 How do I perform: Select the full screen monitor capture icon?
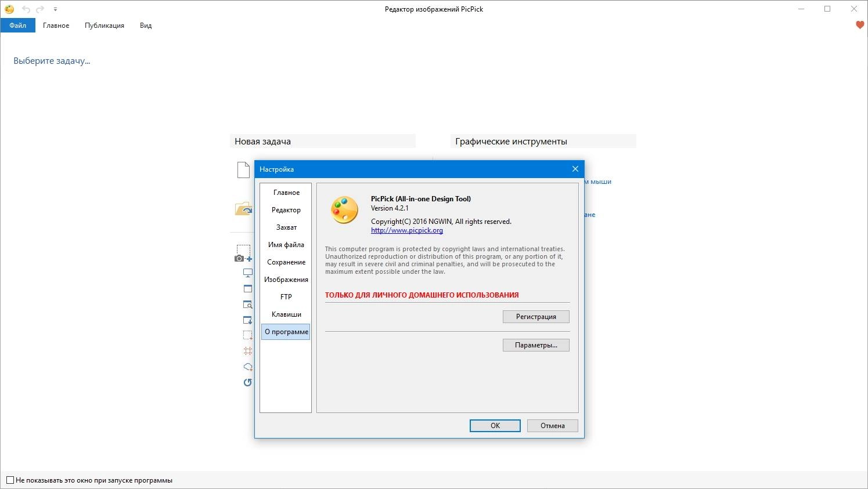248,273
